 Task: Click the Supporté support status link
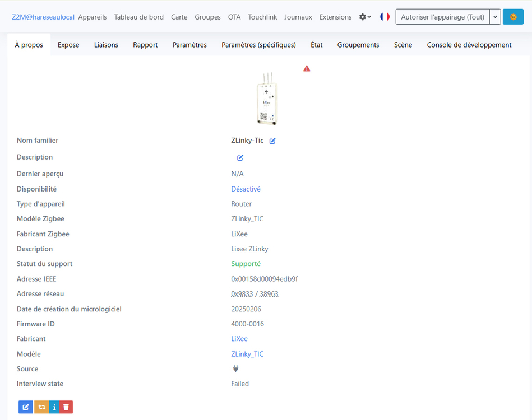pyautogui.click(x=246, y=263)
